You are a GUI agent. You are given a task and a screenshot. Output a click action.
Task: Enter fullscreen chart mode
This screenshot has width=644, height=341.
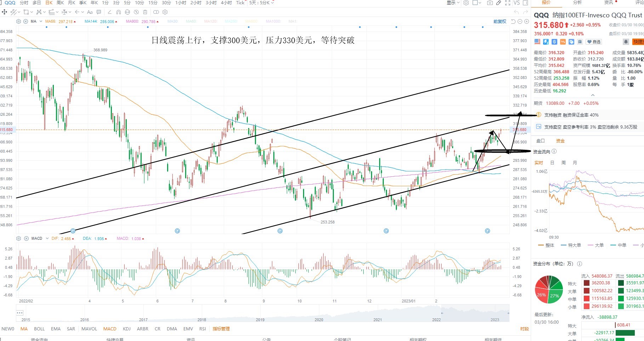[x=507, y=3]
